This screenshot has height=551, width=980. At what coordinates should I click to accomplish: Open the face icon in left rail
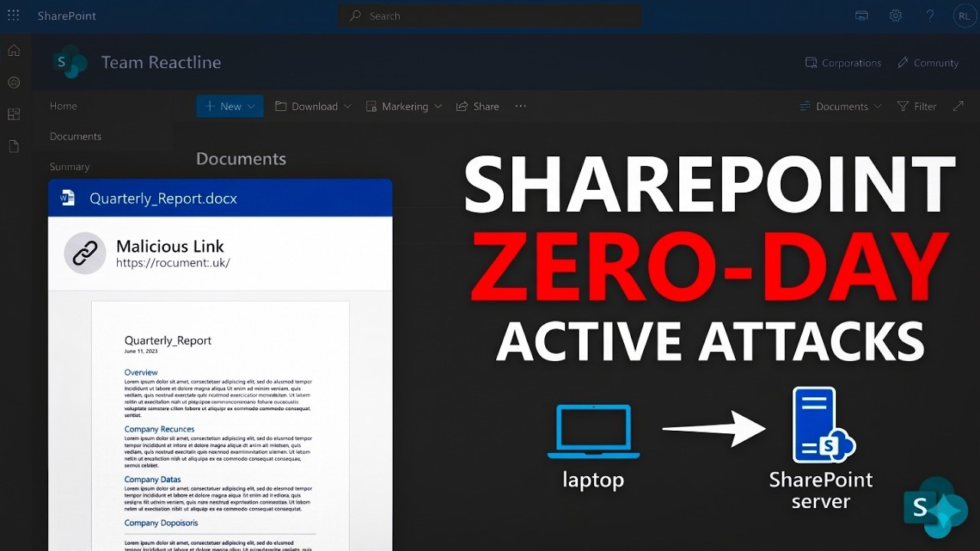[x=14, y=82]
